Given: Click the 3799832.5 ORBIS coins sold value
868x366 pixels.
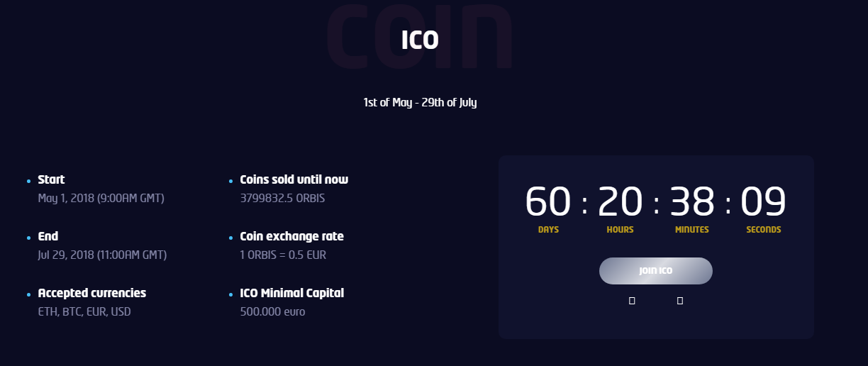Looking at the screenshot, I should [282, 198].
